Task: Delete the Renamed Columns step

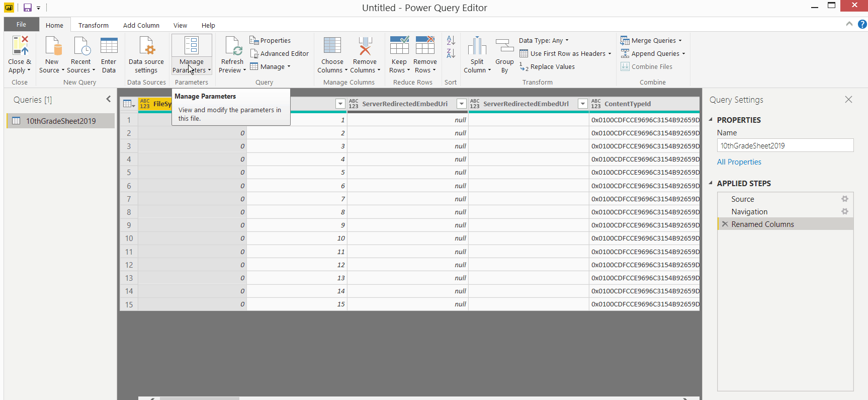Action: click(725, 224)
